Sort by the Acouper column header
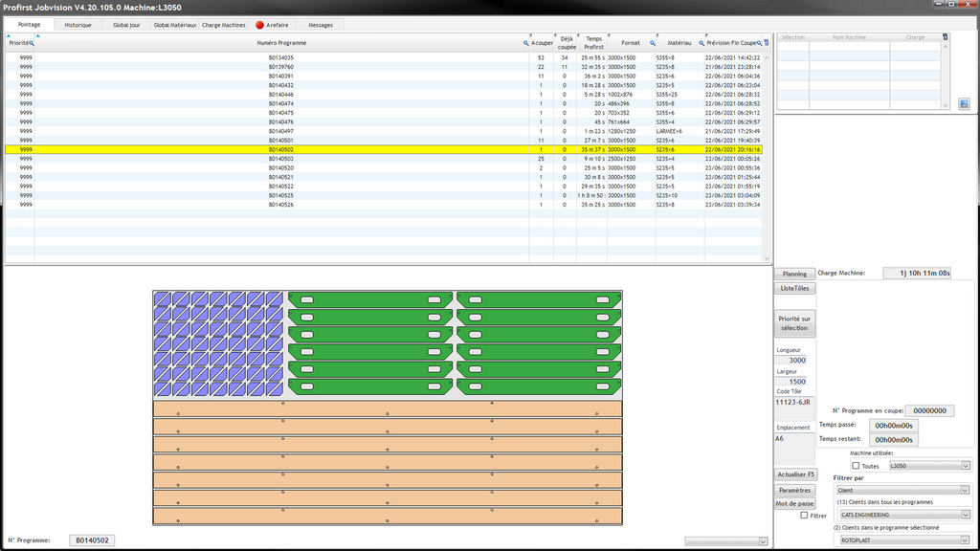The image size is (980, 551). tap(542, 43)
